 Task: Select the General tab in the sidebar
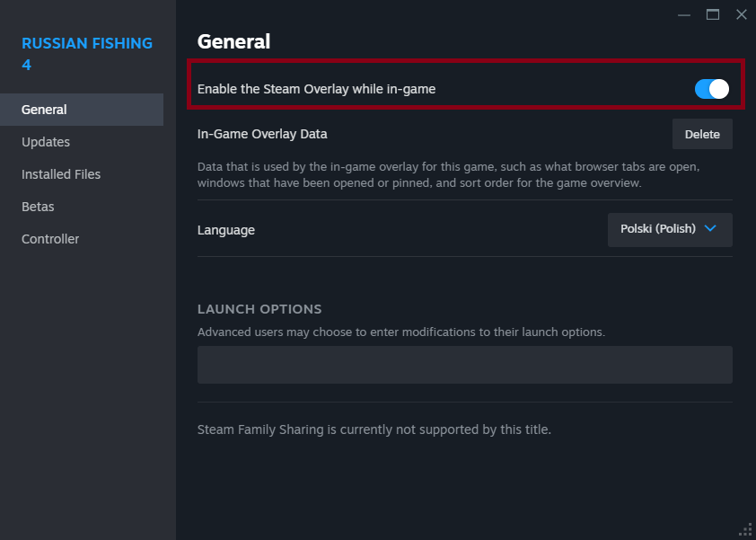[x=45, y=110]
